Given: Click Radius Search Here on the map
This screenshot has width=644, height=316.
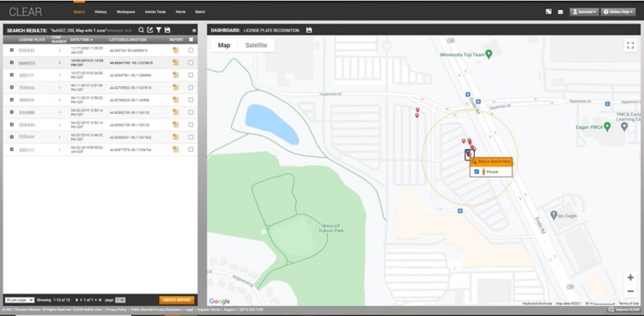Looking at the screenshot, I should [x=491, y=162].
